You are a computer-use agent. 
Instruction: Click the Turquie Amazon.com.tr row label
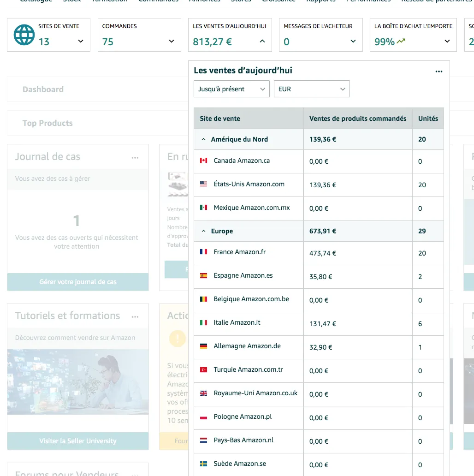coord(248,369)
